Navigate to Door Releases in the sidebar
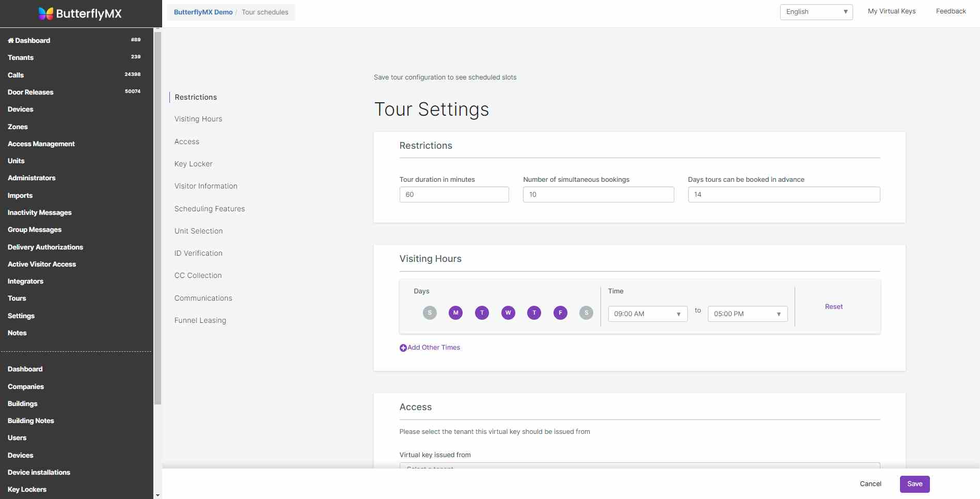Image resolution: width=980 pixels, height=499 pixels. click(30, 92)
